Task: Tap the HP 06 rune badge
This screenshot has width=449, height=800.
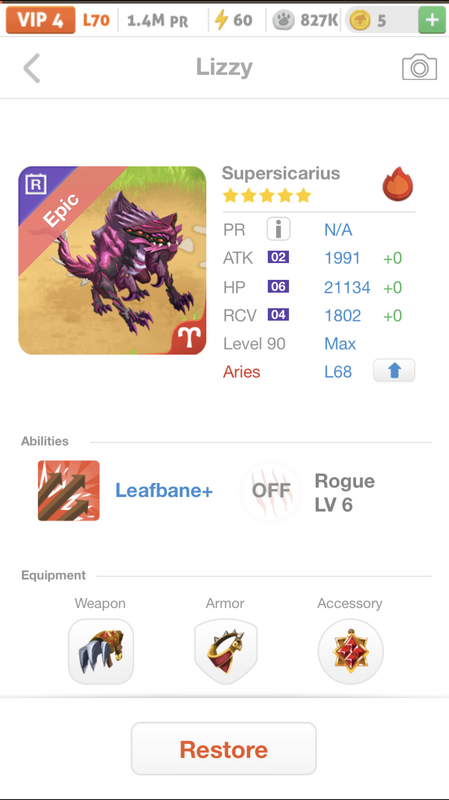Action: (x=278, y=286)
